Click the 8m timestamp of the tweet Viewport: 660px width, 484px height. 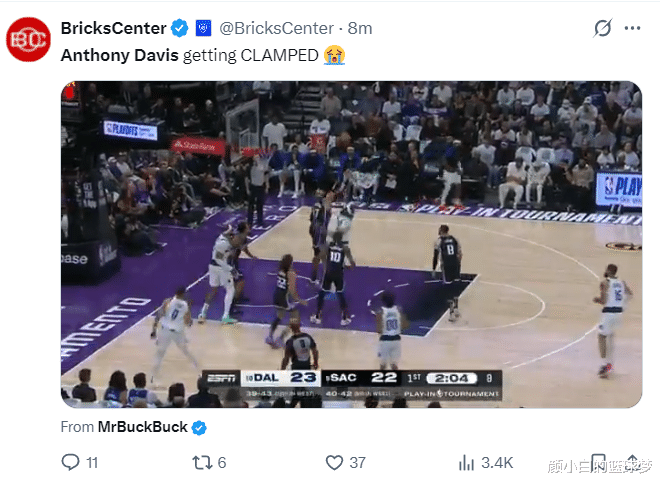(359, 27)
